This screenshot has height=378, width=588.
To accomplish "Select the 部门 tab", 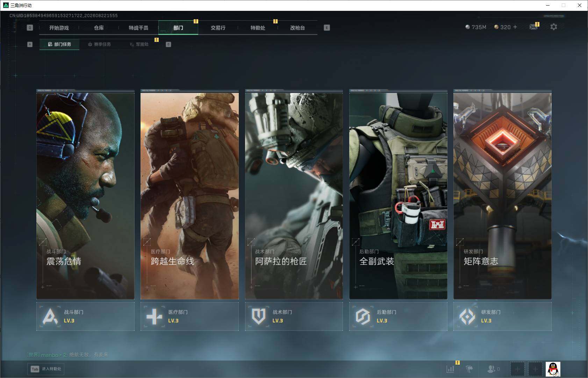I will pos(178,28).
